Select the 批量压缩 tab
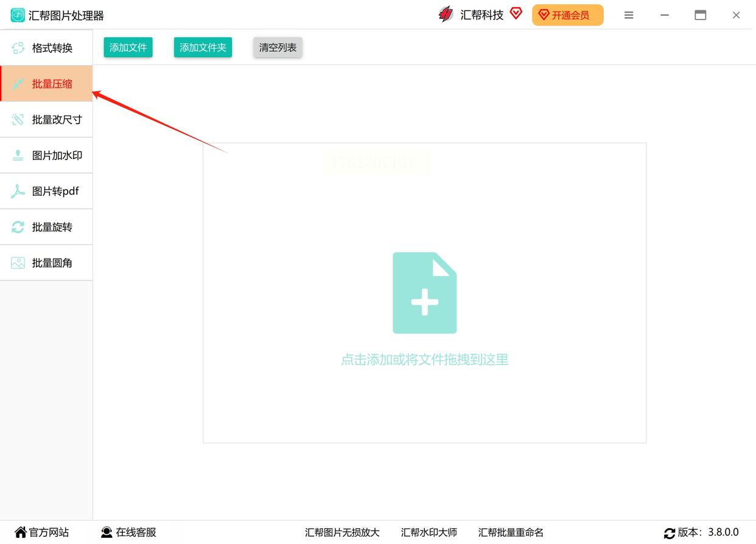This screenshot has height=544, width=756. (x=46, y=84)
